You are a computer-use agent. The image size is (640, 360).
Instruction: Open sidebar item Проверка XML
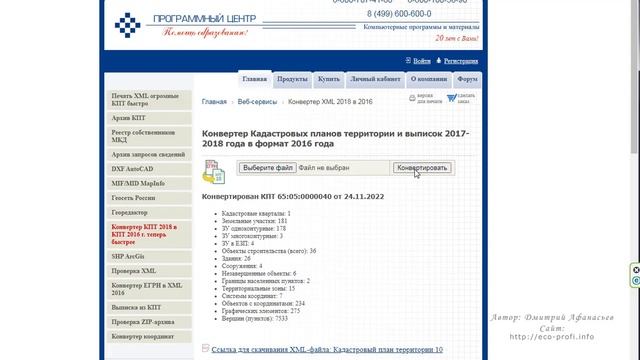click(149, 271)
